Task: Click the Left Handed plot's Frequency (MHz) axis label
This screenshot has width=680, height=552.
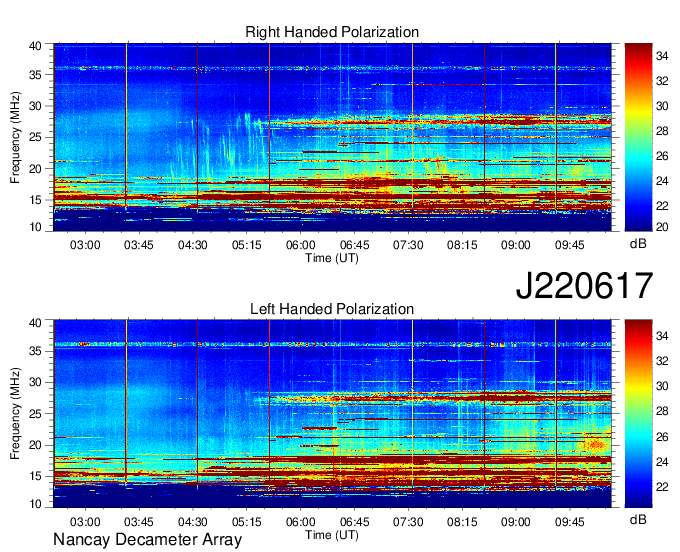Action: 15,414
